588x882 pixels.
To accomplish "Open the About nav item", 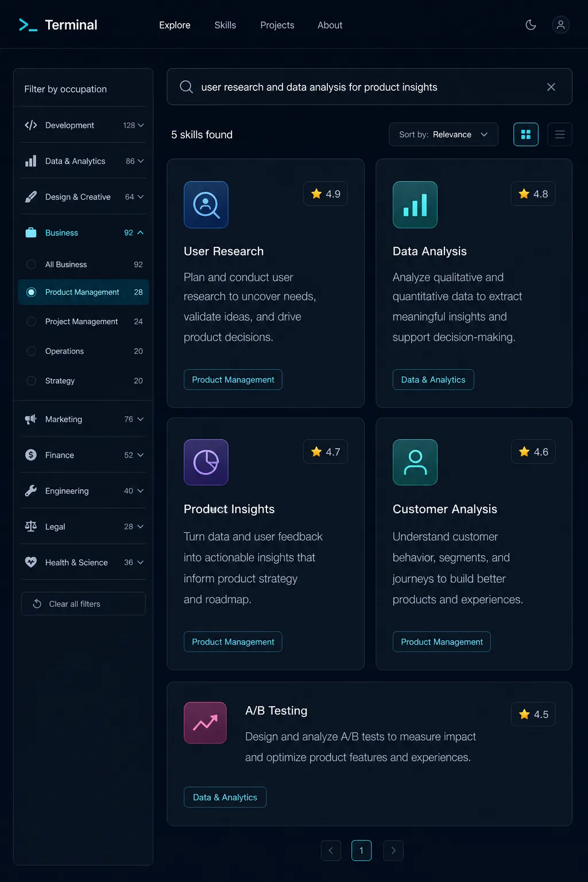I will point(330,25).
